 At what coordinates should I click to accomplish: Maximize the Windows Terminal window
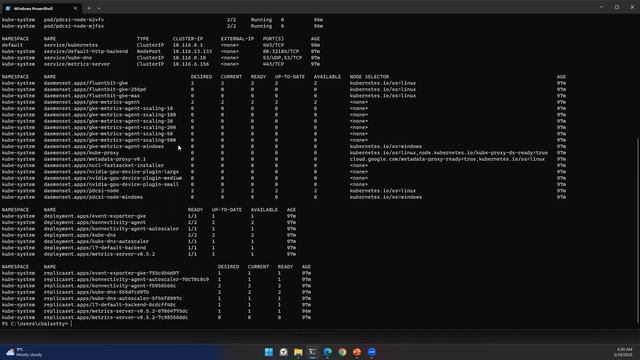pos(617,7)
